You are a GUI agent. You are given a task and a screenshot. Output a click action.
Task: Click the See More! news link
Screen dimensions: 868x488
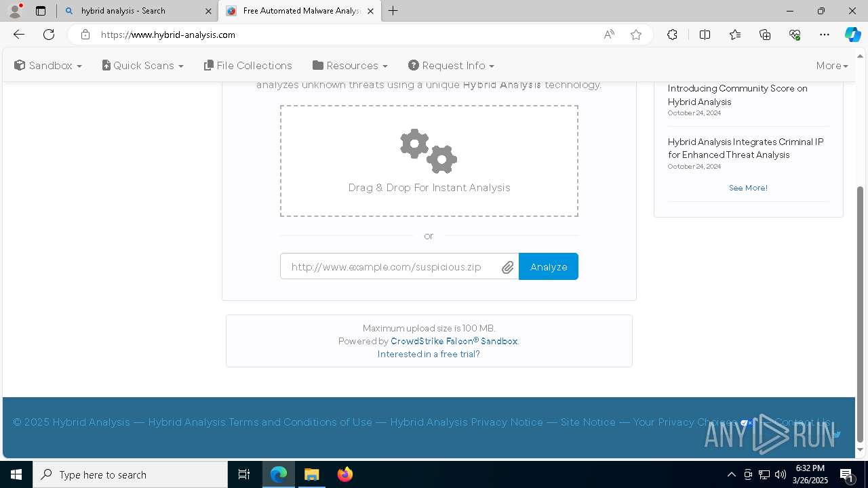pyautogui.click(x=748, y=188)
